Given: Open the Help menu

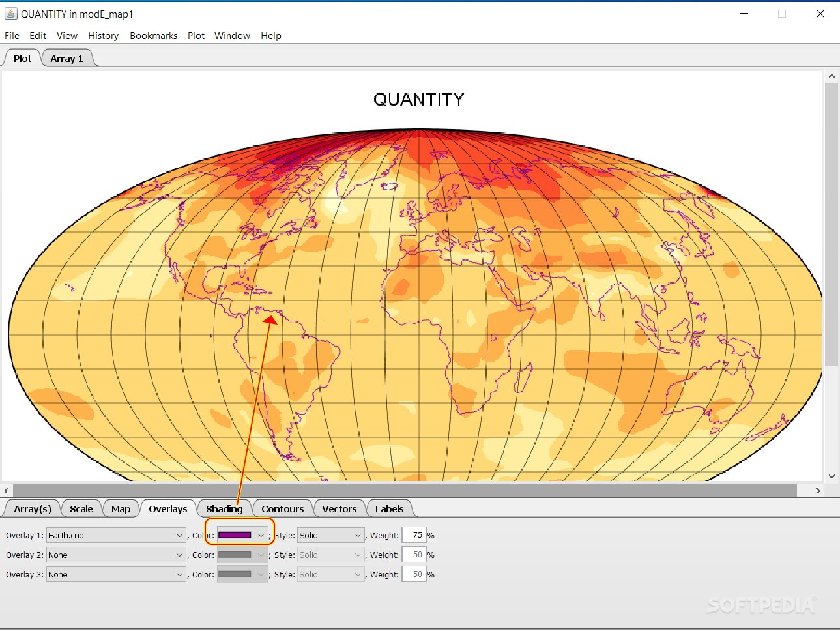Looking at the screenshot, I should pos(271,36).
